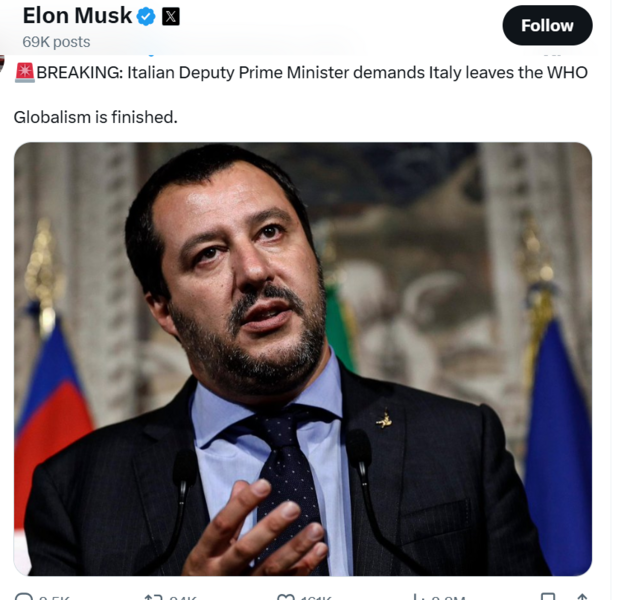
Task: Bookmark this post
Action: 548,597
